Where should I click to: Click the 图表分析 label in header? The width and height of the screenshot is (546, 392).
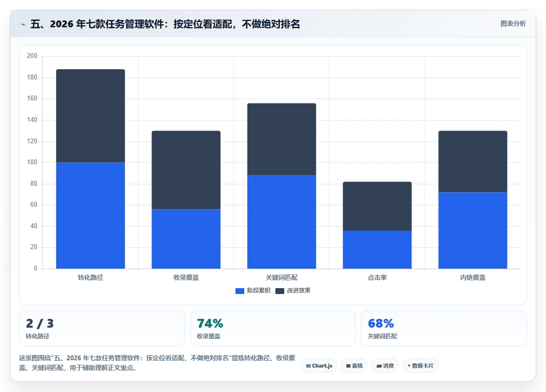513,24
